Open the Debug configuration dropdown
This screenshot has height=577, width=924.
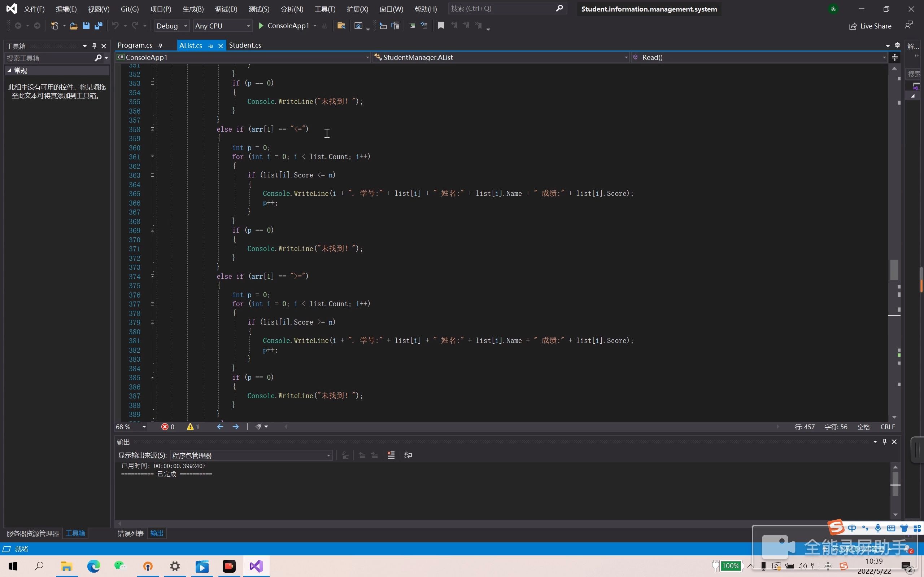point(171,26)
